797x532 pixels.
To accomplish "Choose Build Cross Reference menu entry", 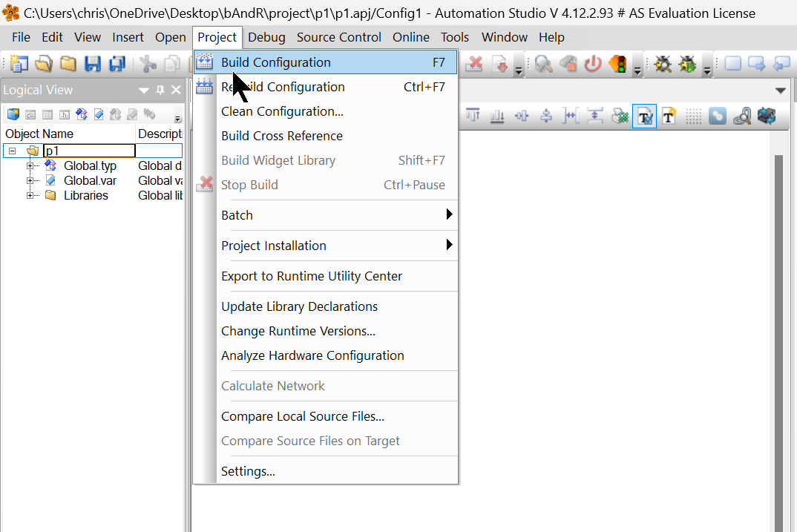I will (325, 136).
